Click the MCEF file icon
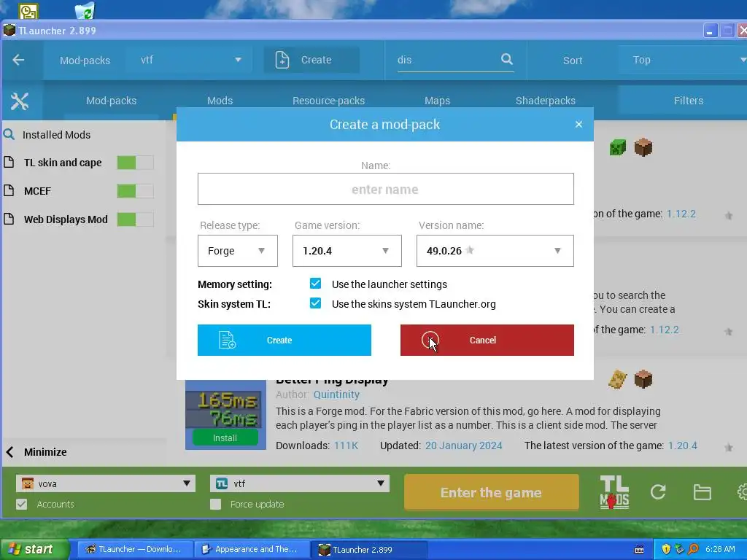The image size is (747, 560). [9, 191]
